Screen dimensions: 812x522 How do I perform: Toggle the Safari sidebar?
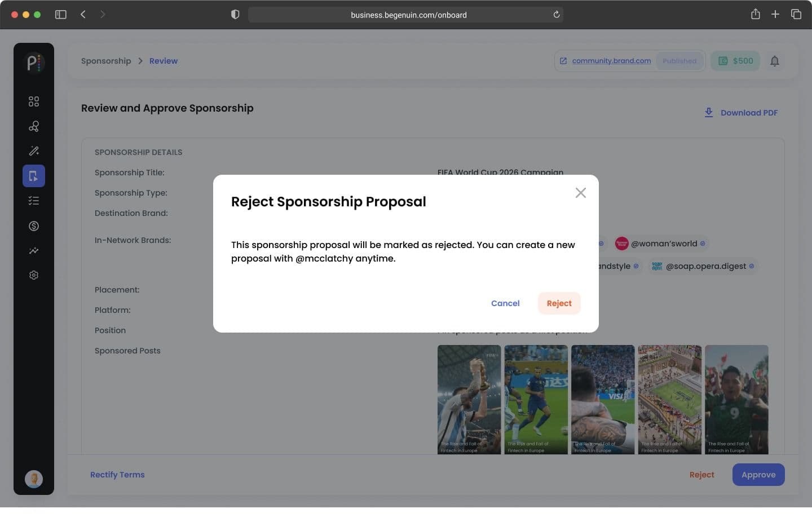pyautogui.click(x=61, y=15)
